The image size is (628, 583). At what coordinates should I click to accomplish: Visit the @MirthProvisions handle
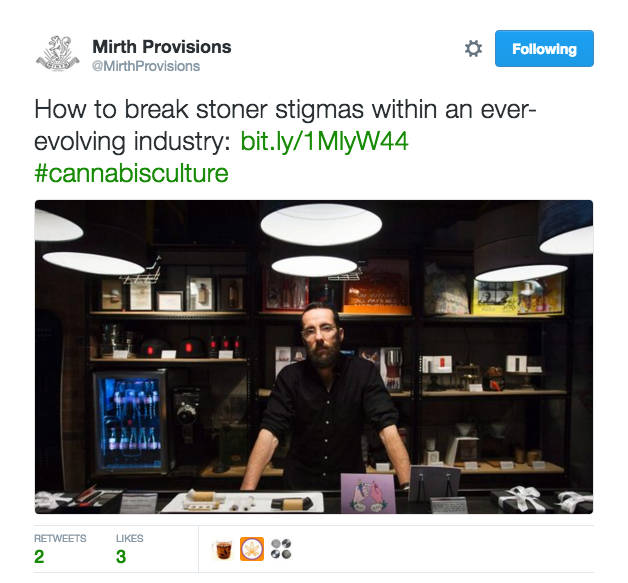tap(146, 66)
